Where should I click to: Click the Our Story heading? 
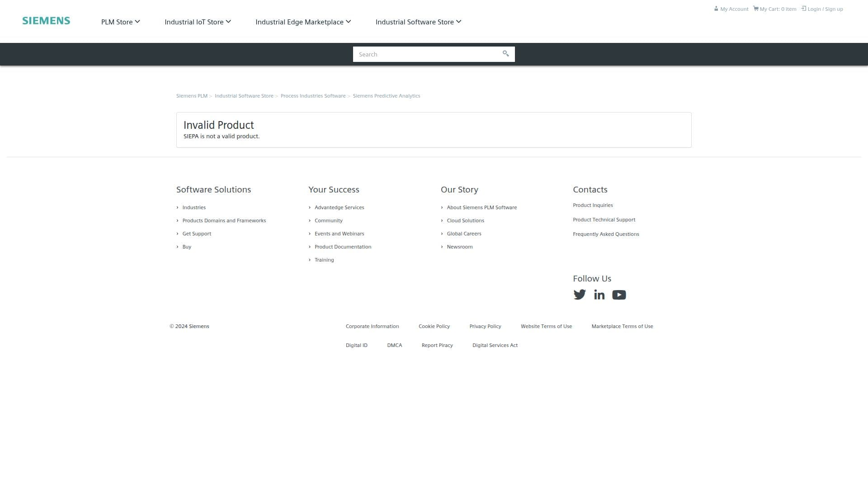click(459, 190)
